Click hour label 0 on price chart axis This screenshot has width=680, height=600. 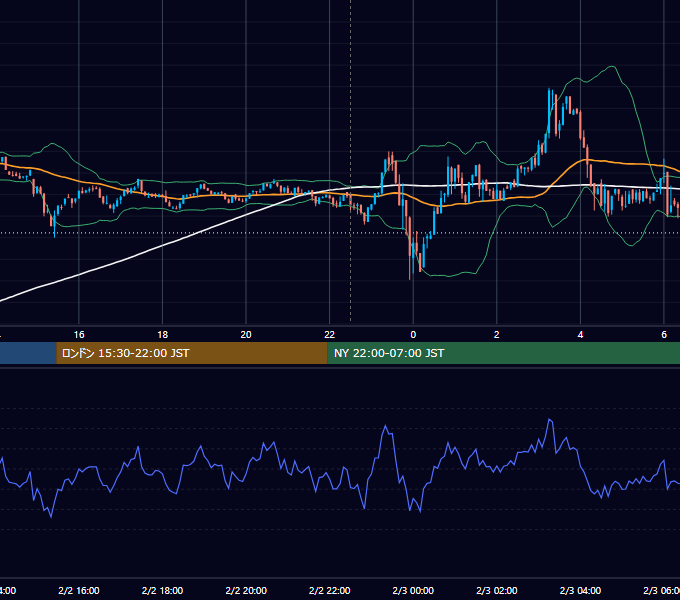tap(413, 335)
